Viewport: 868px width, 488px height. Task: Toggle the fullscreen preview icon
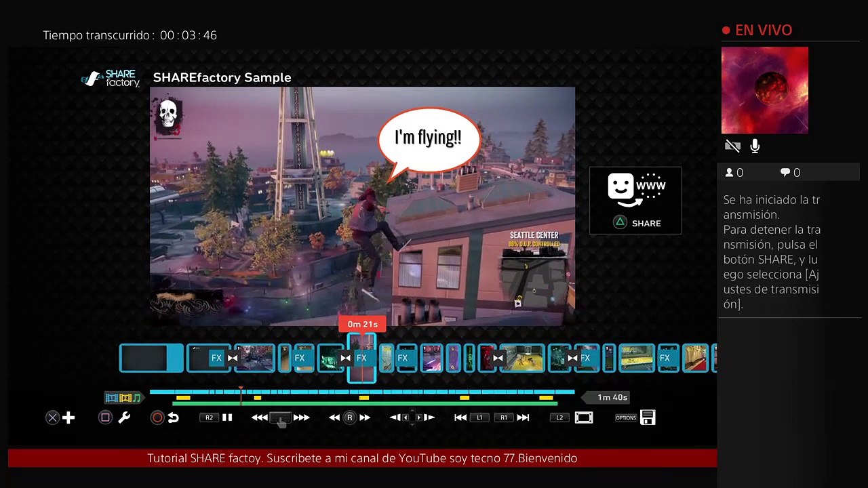(584, 418)
